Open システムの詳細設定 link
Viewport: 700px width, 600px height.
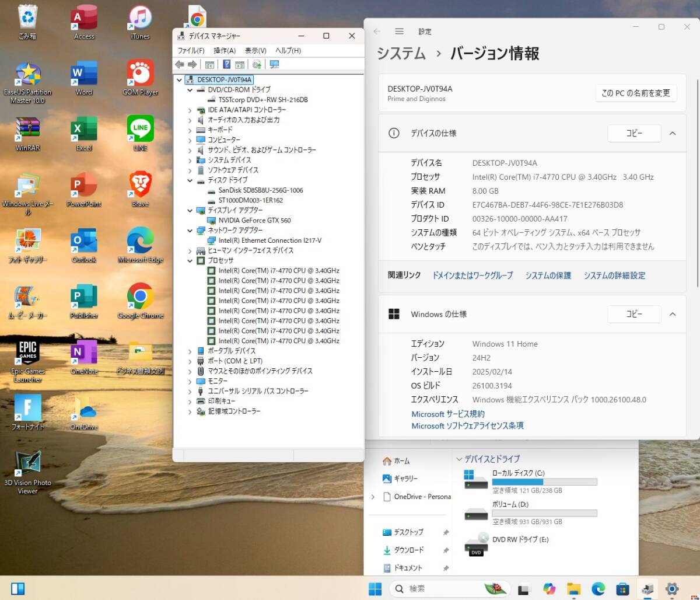[x=615, y=275]
